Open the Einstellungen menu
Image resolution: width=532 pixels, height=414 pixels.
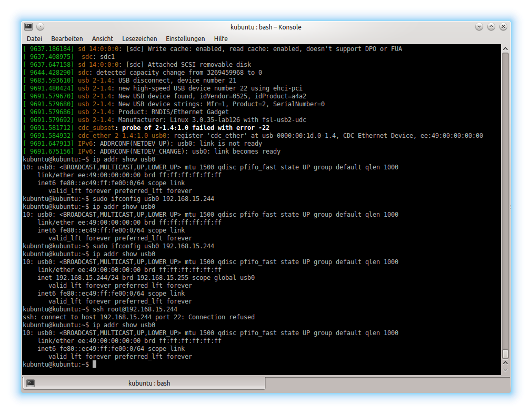[x=185, y=38]
